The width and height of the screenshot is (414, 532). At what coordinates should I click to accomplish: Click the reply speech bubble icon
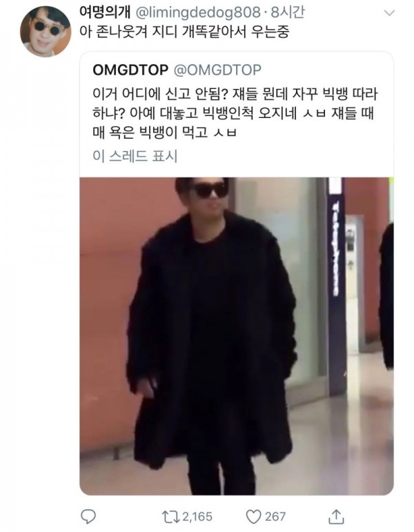tap(88, 516)
